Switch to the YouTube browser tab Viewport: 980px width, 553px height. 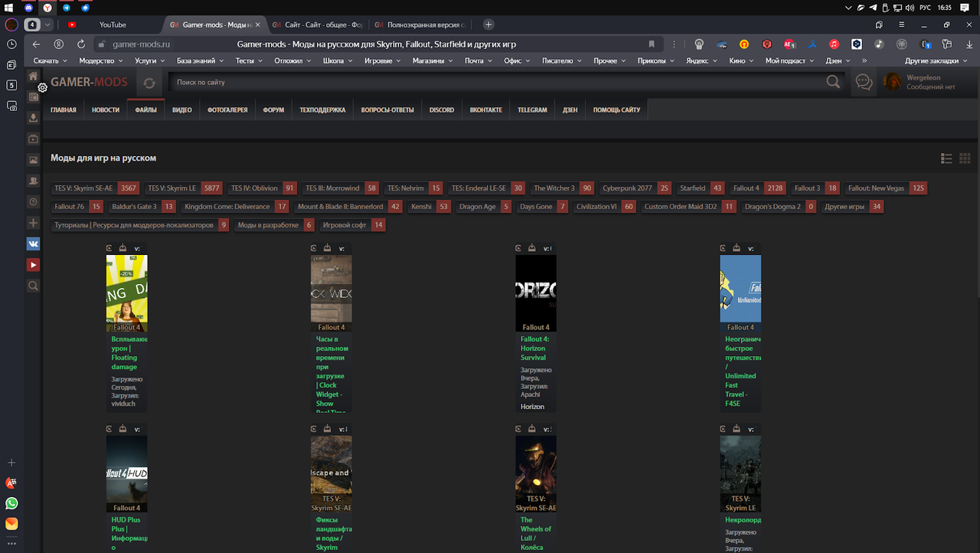(111, 25)
